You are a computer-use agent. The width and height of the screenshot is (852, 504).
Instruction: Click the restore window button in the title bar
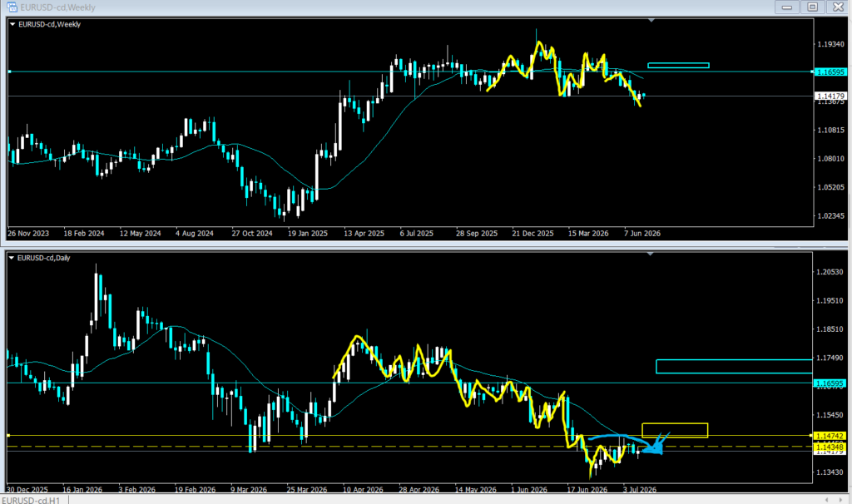[x=812, y=7]
